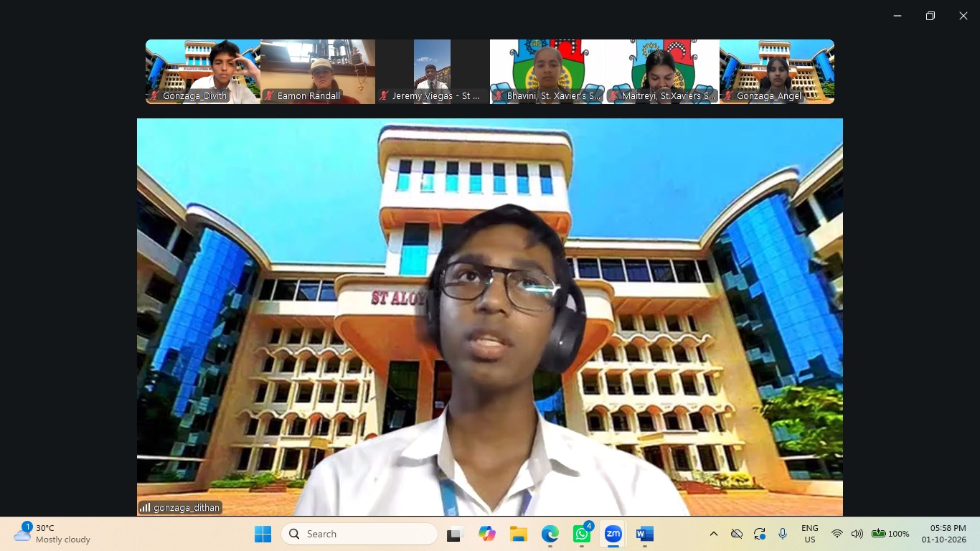Switch the ENG US input language
Viewport: 980px width, 551px height.
click(x=810, y=534)
